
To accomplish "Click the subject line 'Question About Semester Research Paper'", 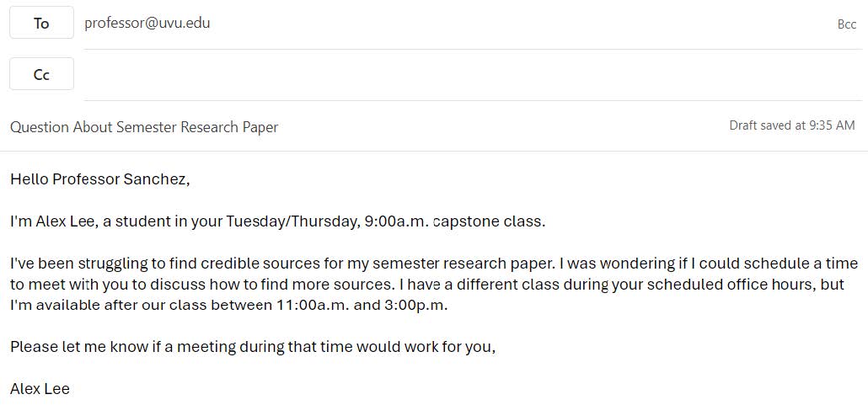I will tap(144, 127).
